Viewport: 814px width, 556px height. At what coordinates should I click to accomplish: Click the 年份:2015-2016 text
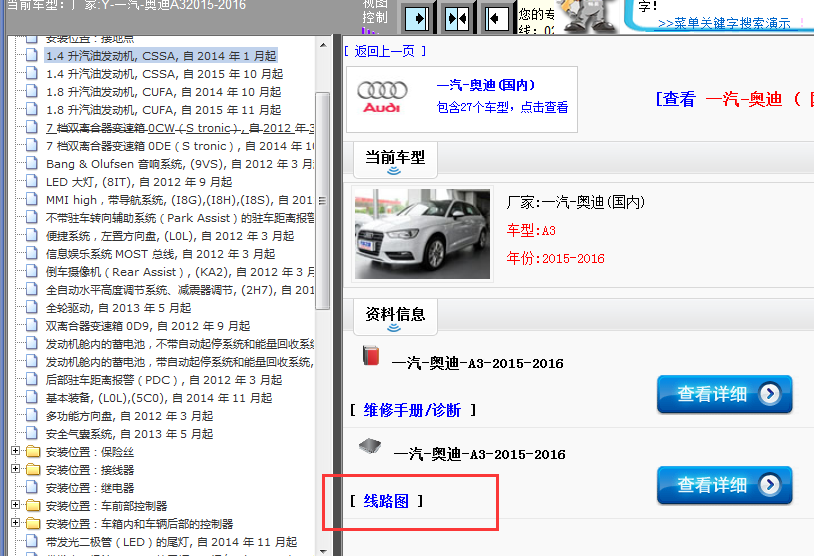pos(555,258)
